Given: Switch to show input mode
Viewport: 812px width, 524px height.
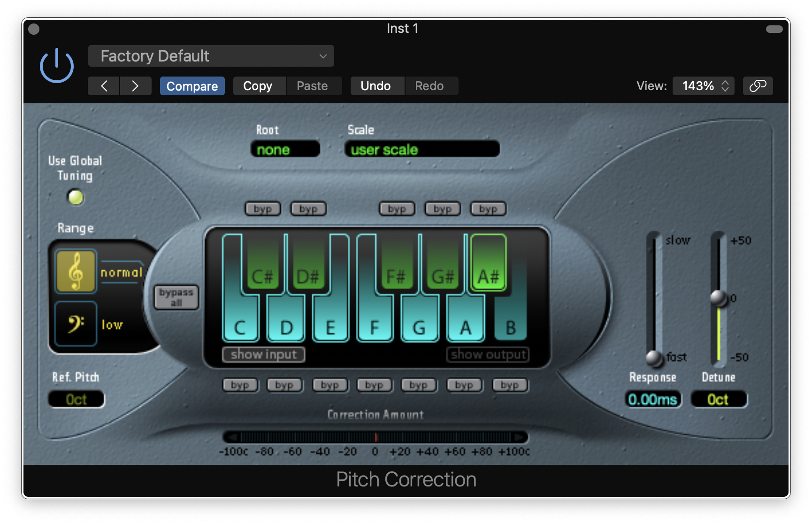Looking at the screenshot, I should pyautogui.click(x=263, y=354).
